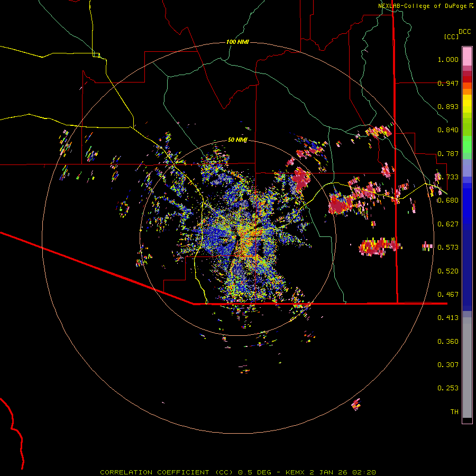Click the 0.520 scale value
The image size is (476, 476).
click(x=448, y=271)
